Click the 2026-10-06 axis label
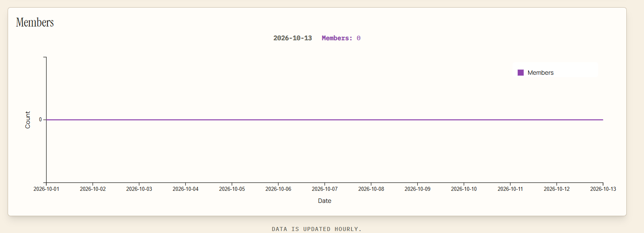This screenshot has width=644, height=233. pyautogui.click(x=278, y=189)
